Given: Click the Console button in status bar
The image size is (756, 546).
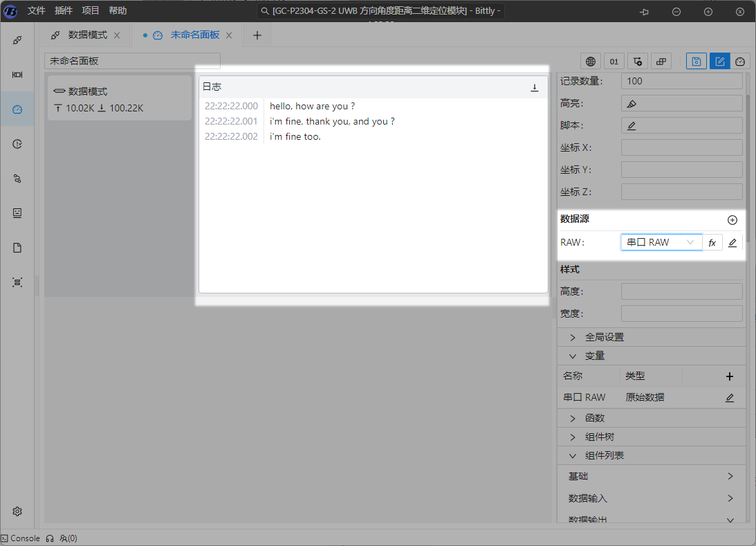Looking at the screenshot, I should tap(21, 538).
